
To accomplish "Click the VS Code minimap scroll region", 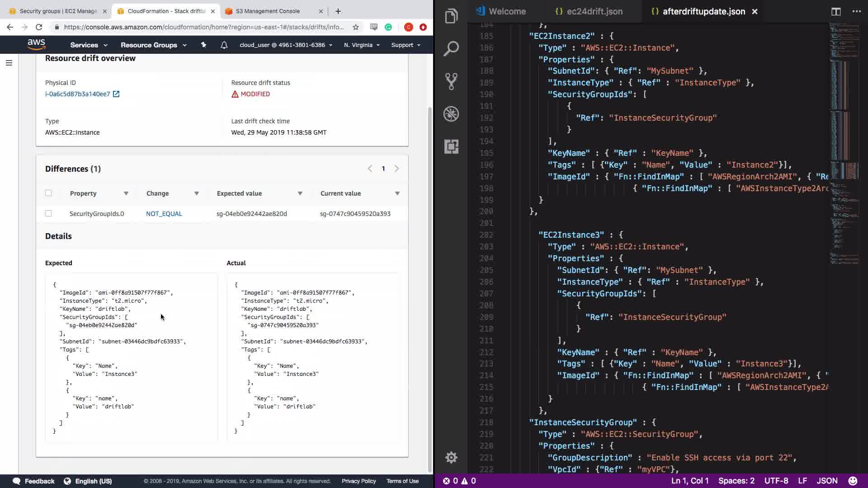I will pos(844,136).
